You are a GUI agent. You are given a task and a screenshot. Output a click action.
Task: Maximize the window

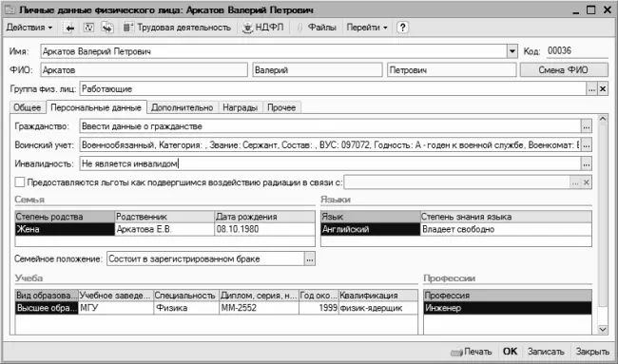[x=590, y=10]
